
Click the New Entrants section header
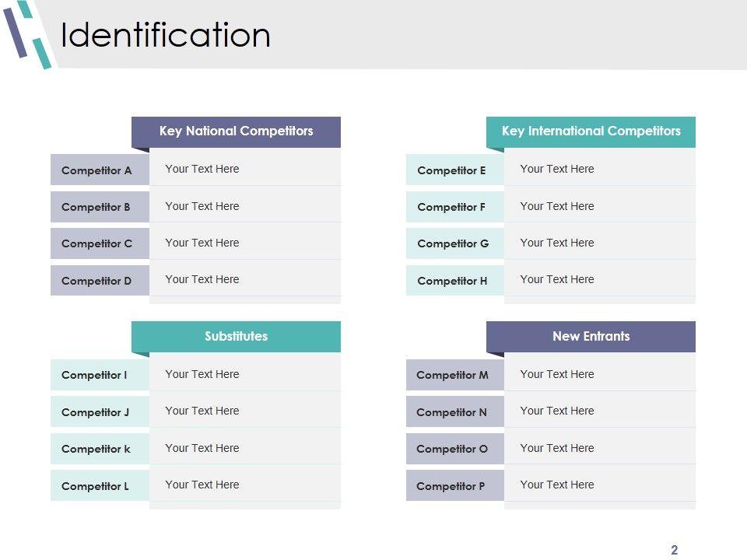pyautogui.click(x=591, y=337)
